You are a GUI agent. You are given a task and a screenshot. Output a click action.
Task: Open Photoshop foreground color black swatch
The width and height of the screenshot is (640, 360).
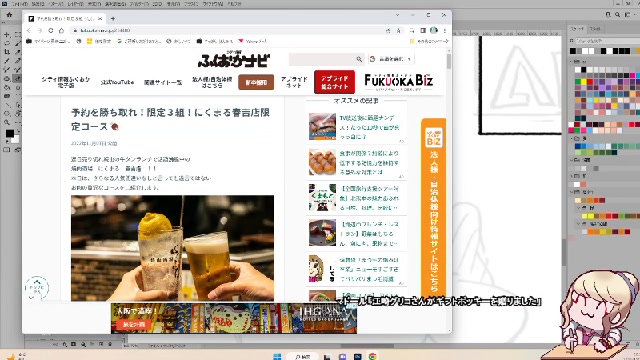click(x=10, y=133)
